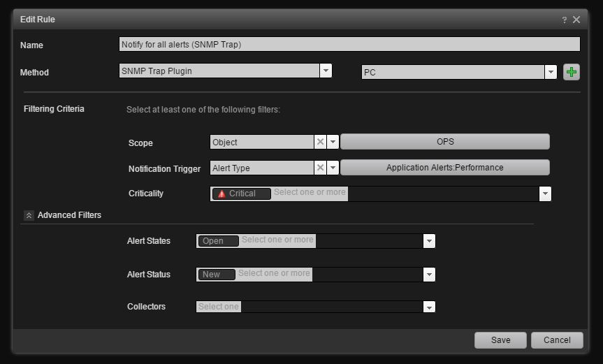
Task: Open the Scope Object dropdown arrow
Action: pos(333,142)
